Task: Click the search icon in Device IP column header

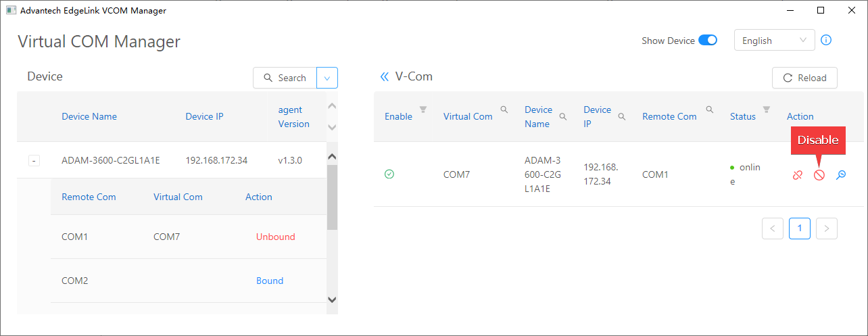Action: tap(621, 116)
